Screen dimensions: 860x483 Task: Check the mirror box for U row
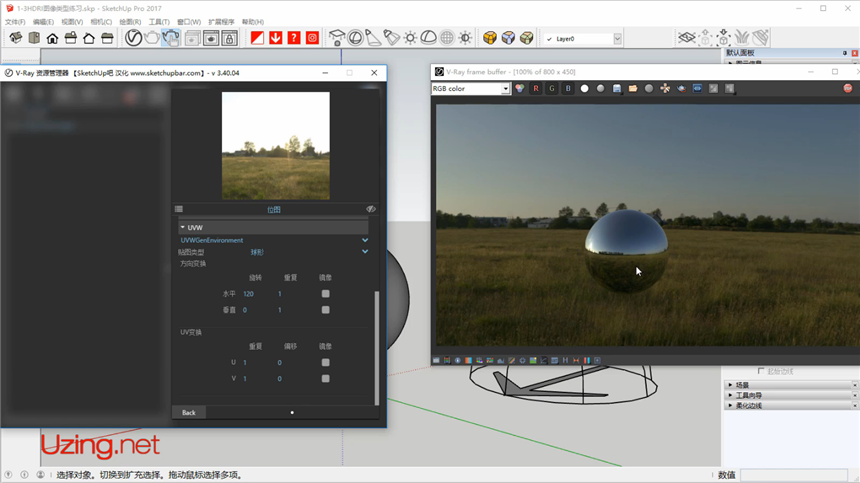tap(325, 363)
